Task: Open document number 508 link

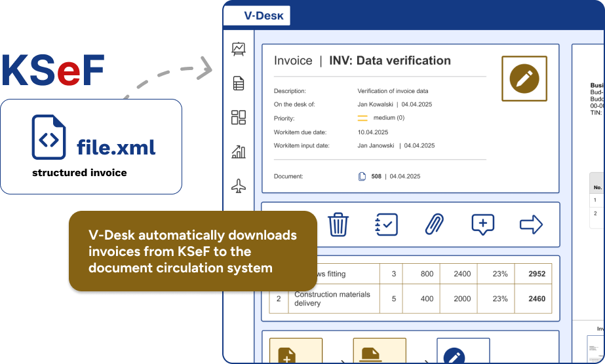Action: pos(376,176)
